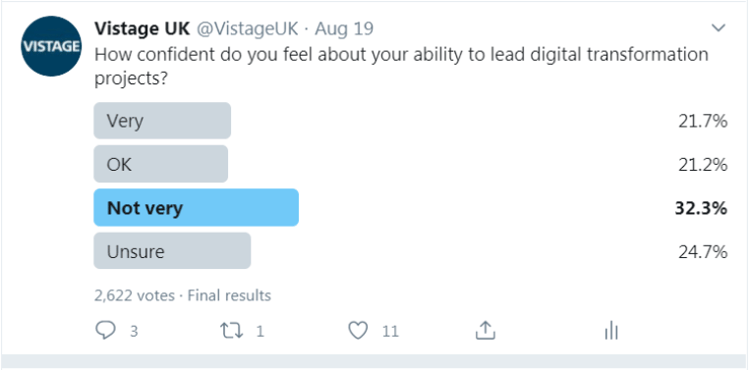750x370 pixels.
Task: Click the reply count number 3
Action: [134, 331]
